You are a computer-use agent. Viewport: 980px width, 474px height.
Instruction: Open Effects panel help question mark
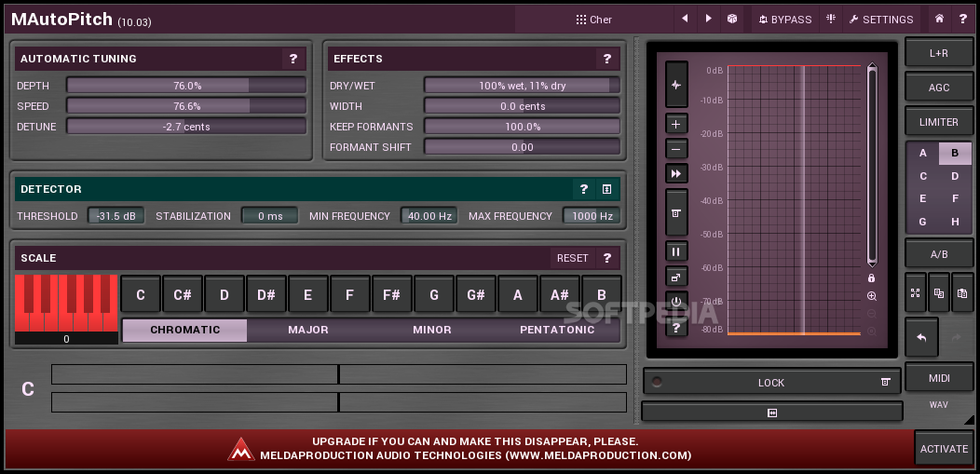(606, 59)
